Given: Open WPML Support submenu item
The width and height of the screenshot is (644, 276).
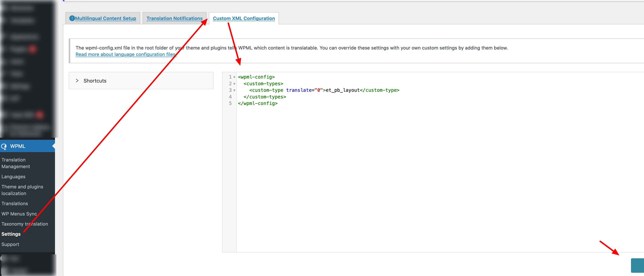Looking at the screenshot, I should pos(10,245).
